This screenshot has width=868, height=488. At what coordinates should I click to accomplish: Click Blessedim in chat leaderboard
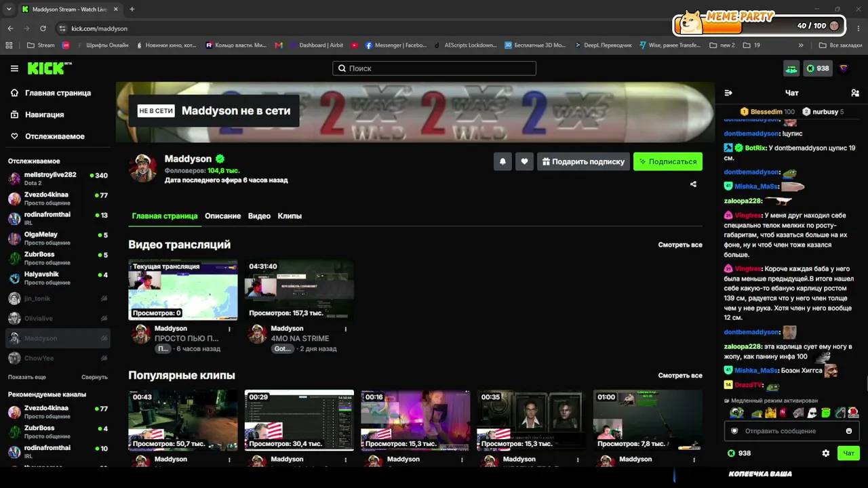tap(767, 112)
